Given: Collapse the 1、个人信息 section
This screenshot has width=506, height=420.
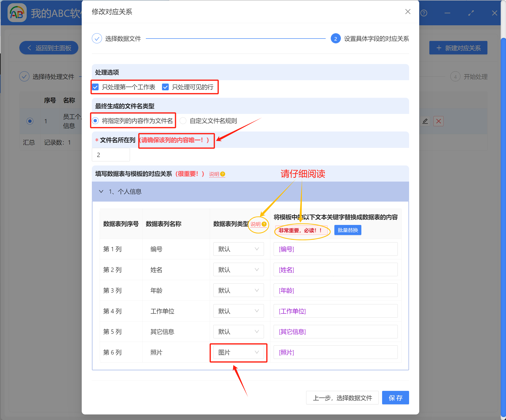Looking at the screenshot, I should [101, 191].
